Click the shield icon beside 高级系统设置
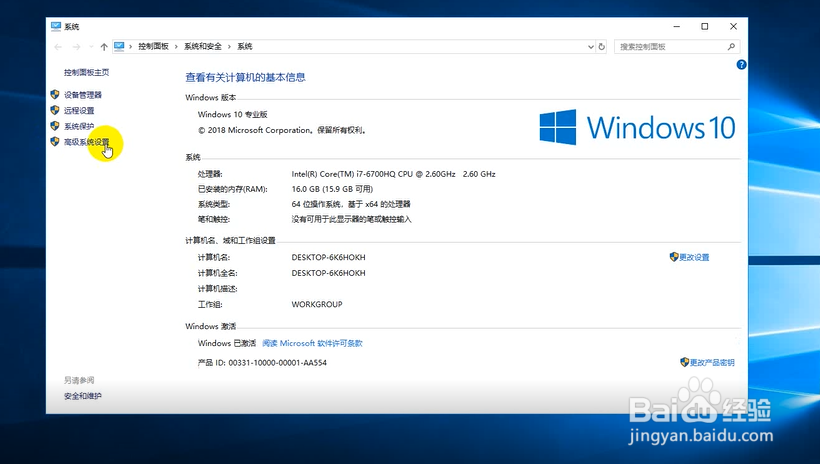 [55, 141]
